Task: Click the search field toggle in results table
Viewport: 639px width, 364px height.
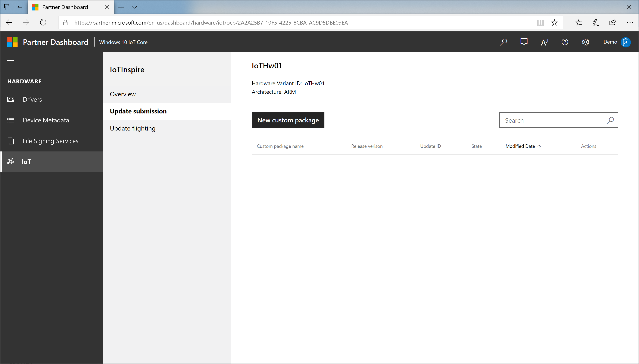Action: (x=611, y=120)
